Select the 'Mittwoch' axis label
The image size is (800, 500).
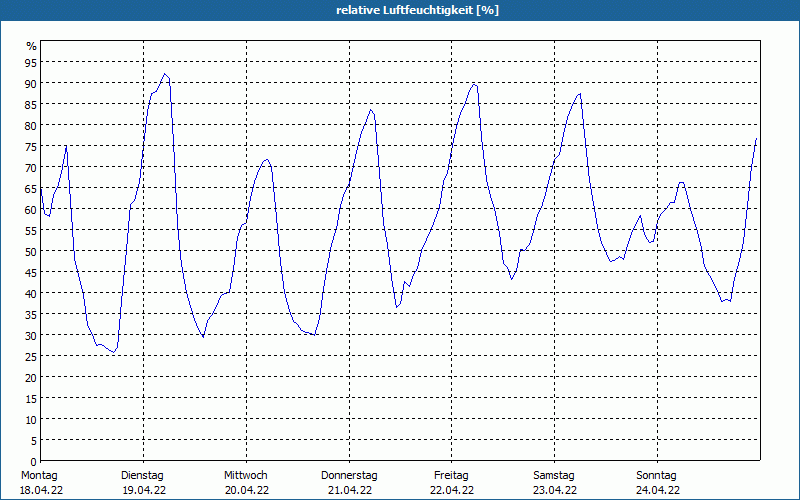(x=246, y=475)
